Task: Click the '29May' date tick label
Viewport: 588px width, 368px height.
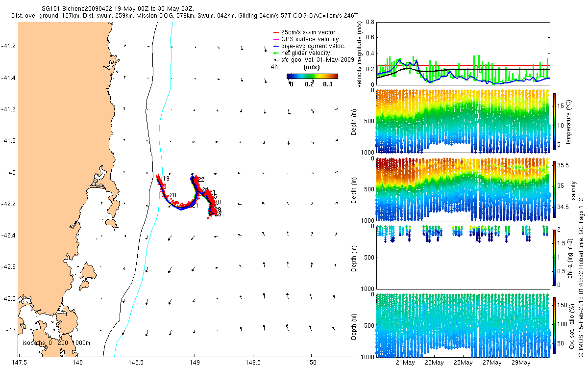Action: click(521, 363)
